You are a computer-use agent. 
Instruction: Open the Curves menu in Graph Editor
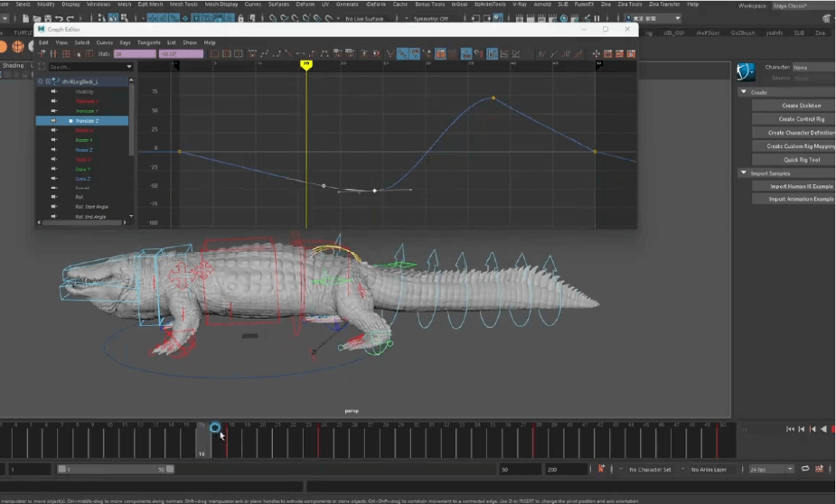click(105, 42)
